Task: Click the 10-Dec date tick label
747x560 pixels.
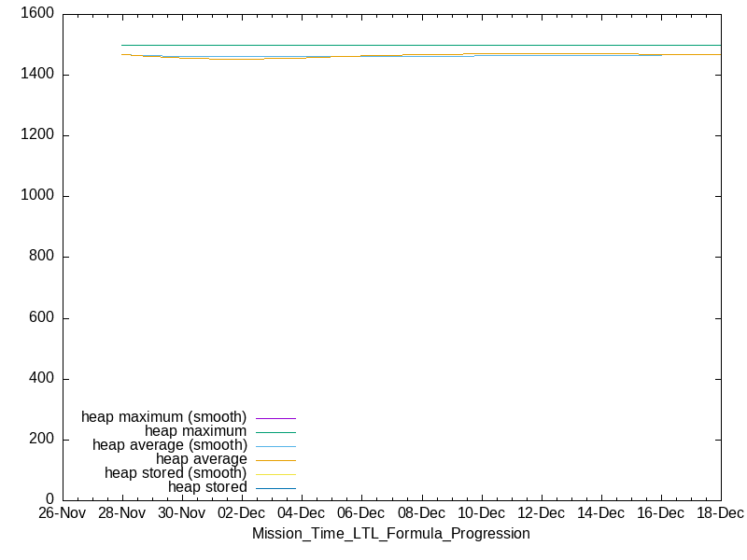Action: point(481,513)
